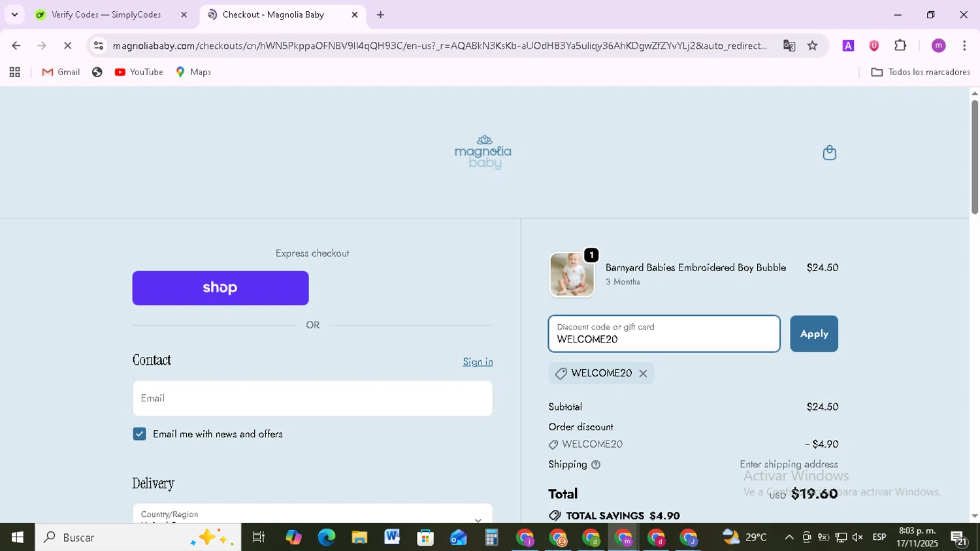
Task: Open the Gmail bookmark
Action: click(61, 73)
